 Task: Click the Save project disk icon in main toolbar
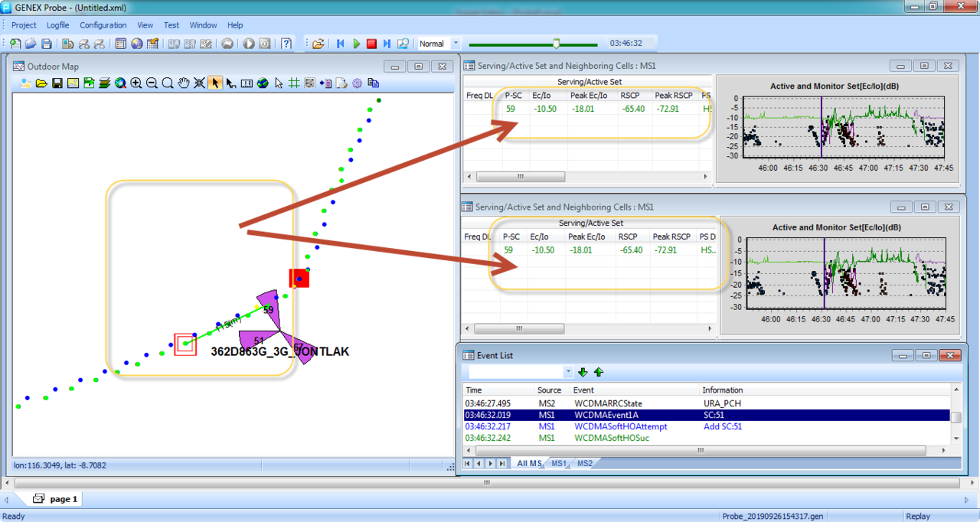pos(46,44)
